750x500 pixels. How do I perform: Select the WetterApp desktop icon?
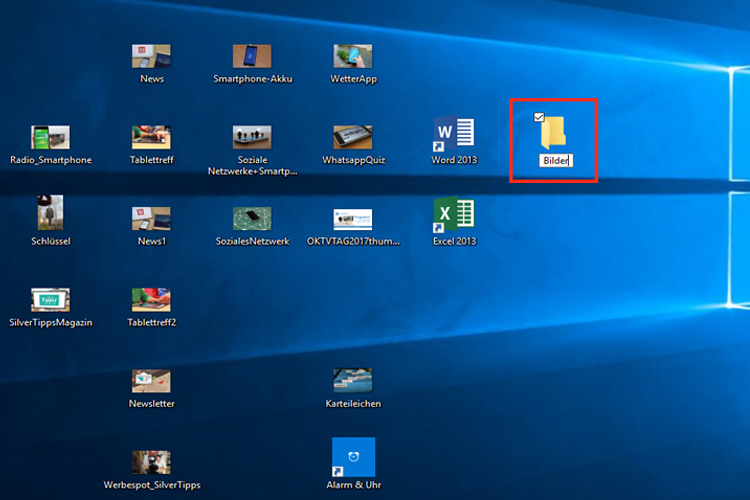353,56
